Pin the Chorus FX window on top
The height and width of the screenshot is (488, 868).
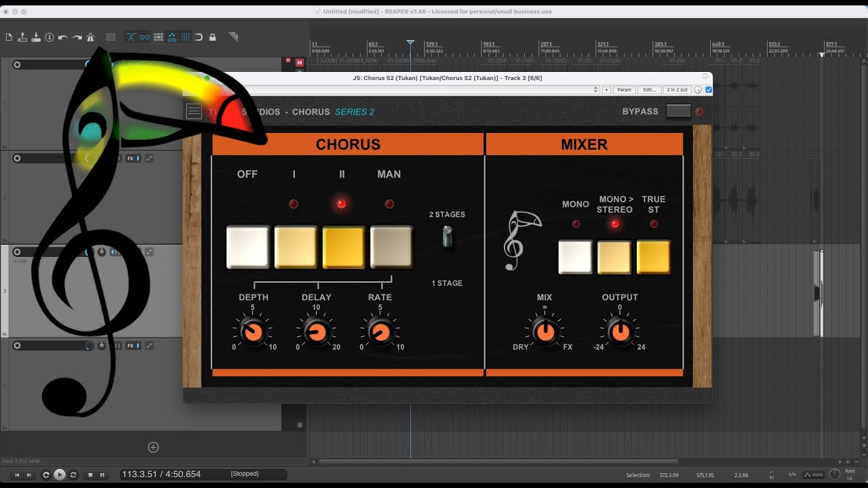pos(705,78)
